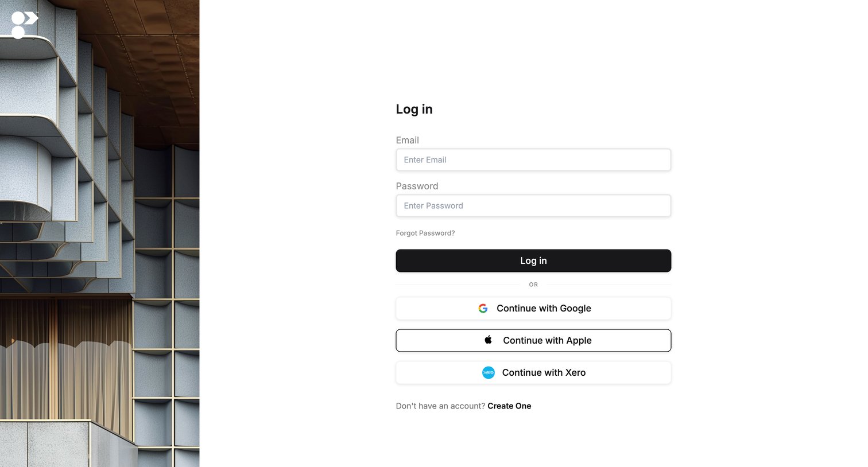Click the Email field label
The width and height of the screenshot is (868, 467).
[408, 141]
